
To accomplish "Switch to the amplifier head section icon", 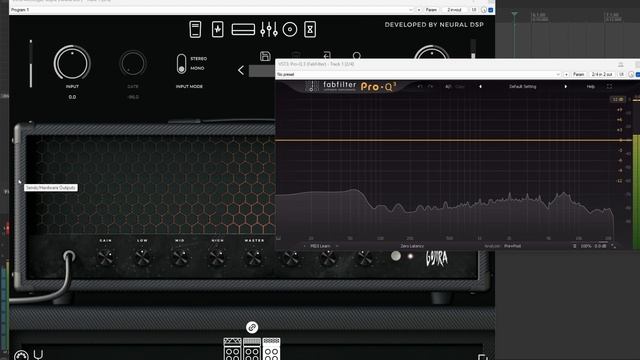I will [243, 29].
